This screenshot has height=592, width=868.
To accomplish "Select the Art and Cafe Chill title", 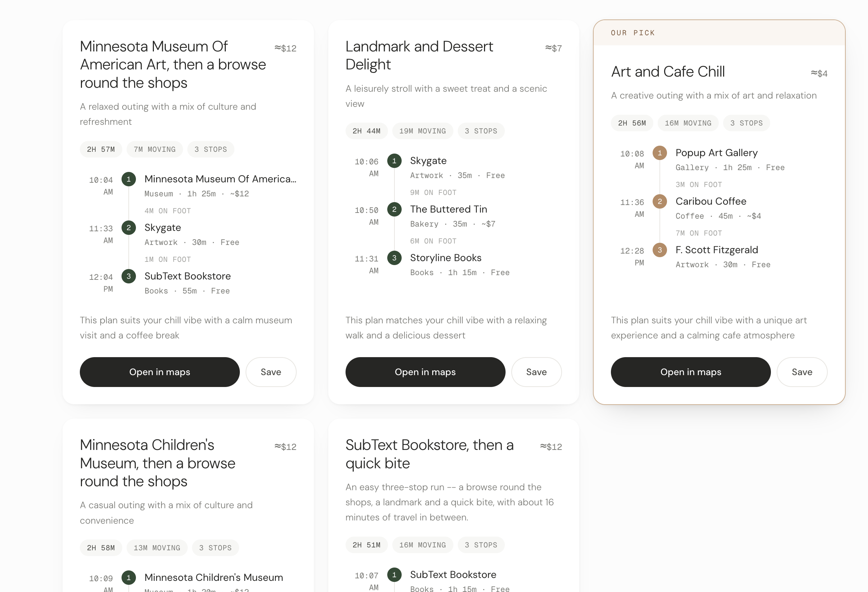I will tap(668, 72).
